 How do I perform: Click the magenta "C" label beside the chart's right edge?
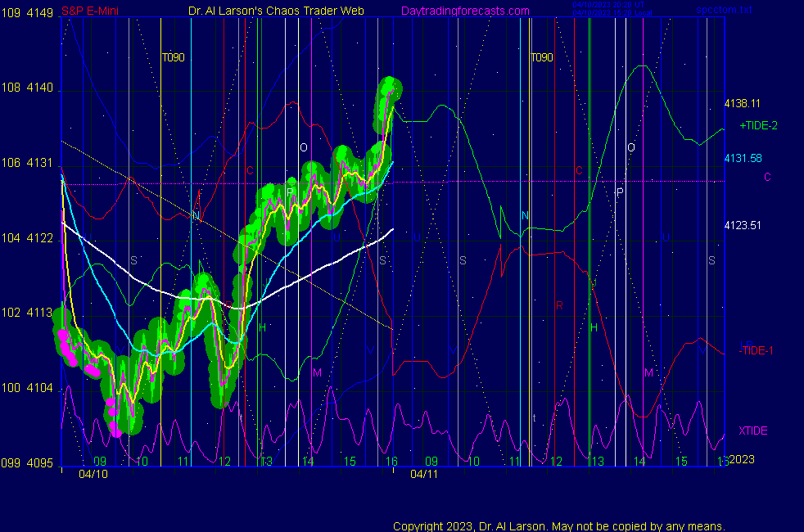tap(768, 178)
